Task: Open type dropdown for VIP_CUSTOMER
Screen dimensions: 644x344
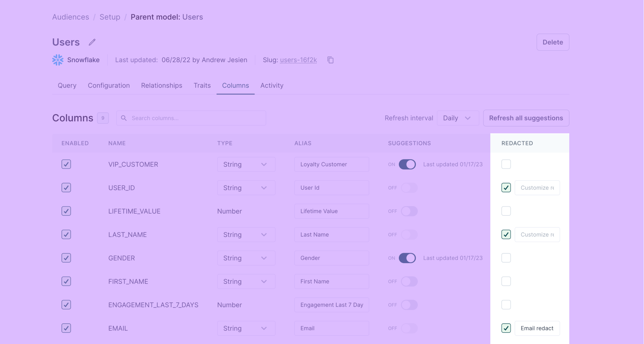Action: 246,164
